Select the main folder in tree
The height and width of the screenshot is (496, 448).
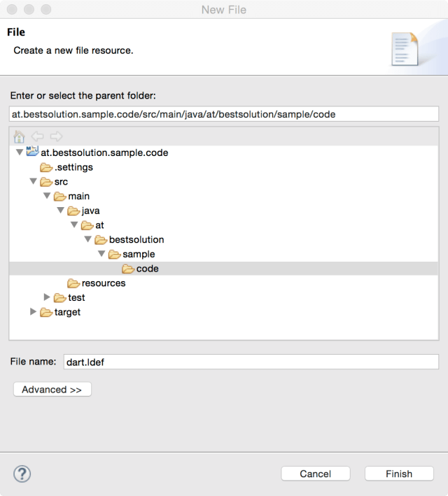(x=78, y=197)
